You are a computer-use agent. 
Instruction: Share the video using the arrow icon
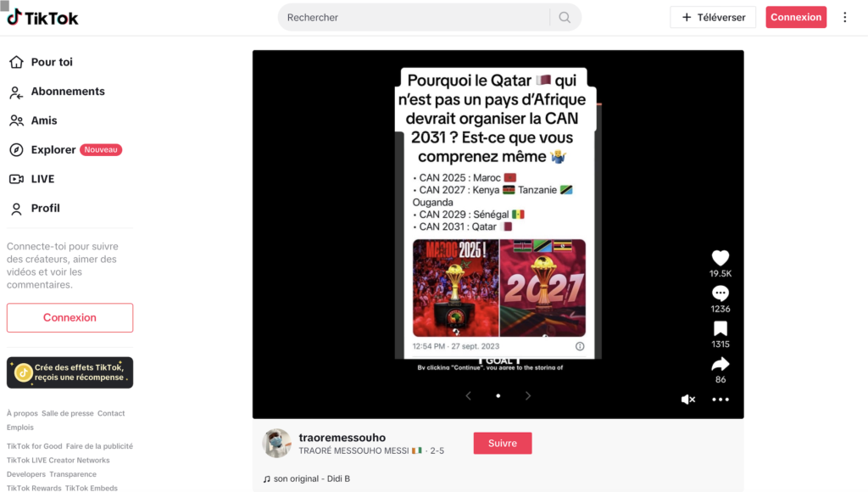(x=721, y=364)
